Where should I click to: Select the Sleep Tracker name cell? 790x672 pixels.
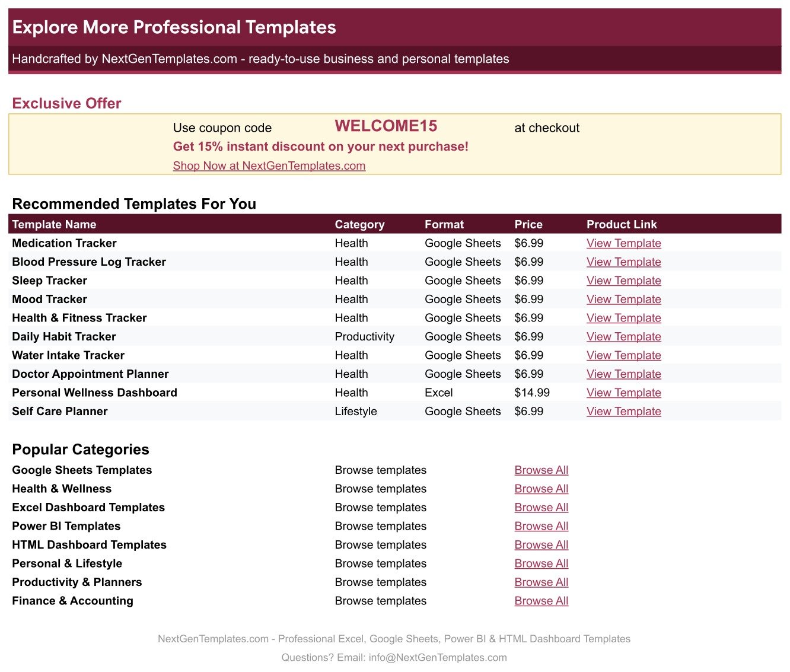(49, 281)
